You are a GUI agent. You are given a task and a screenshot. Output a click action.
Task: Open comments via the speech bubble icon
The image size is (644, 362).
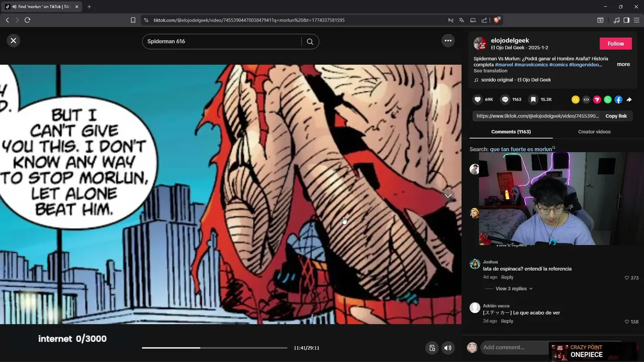tap(505, 100)
